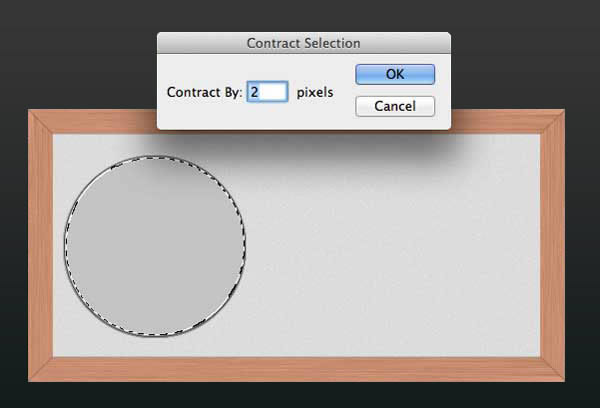Cancel the Contract Selection dialog
Viewport: 600px width, 408px height.
395,106
